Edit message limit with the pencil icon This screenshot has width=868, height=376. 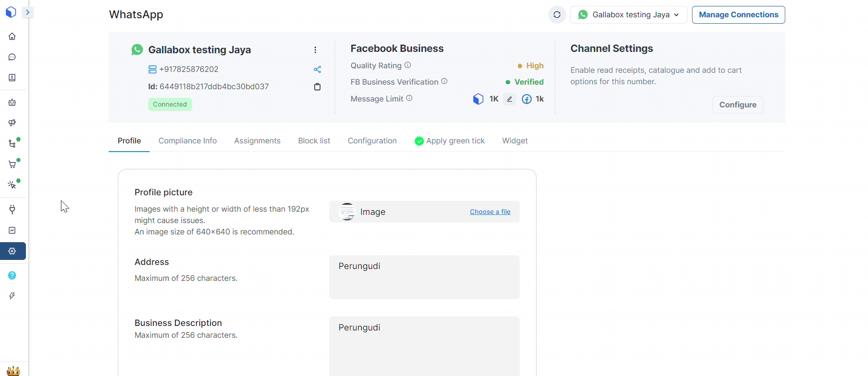click(509, 99)
